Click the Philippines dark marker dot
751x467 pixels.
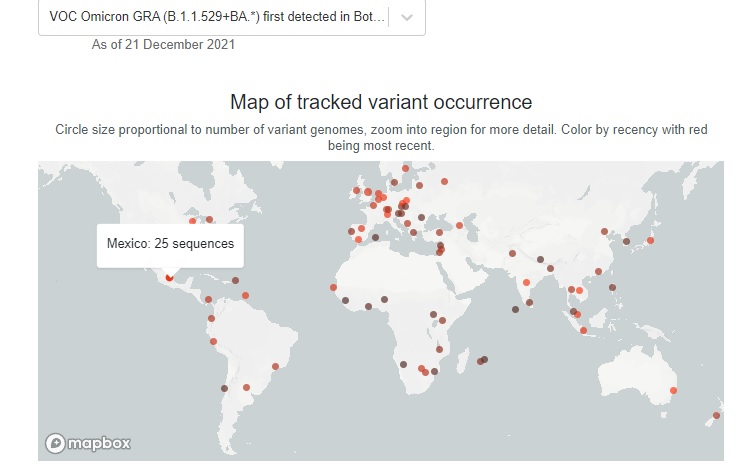click(612, 288)
